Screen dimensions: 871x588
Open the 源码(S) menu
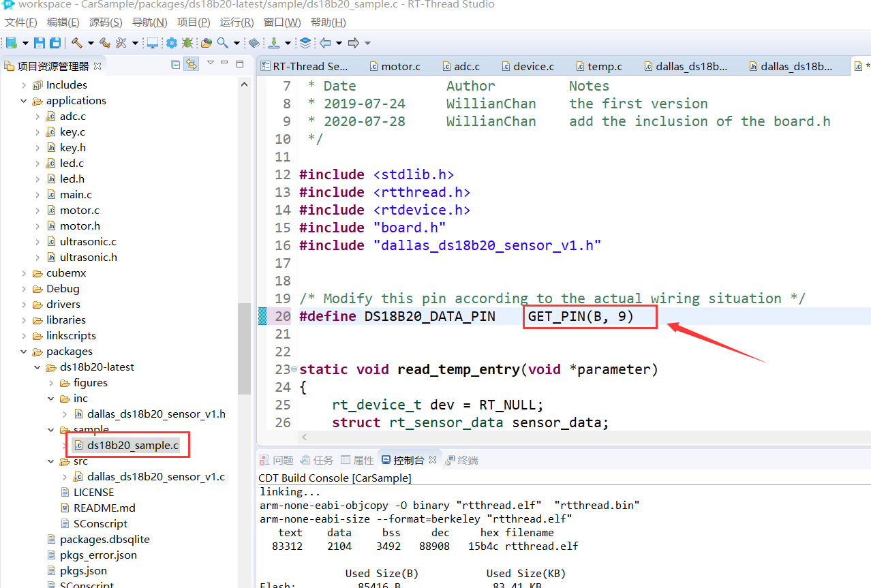(x=106, y=22)
